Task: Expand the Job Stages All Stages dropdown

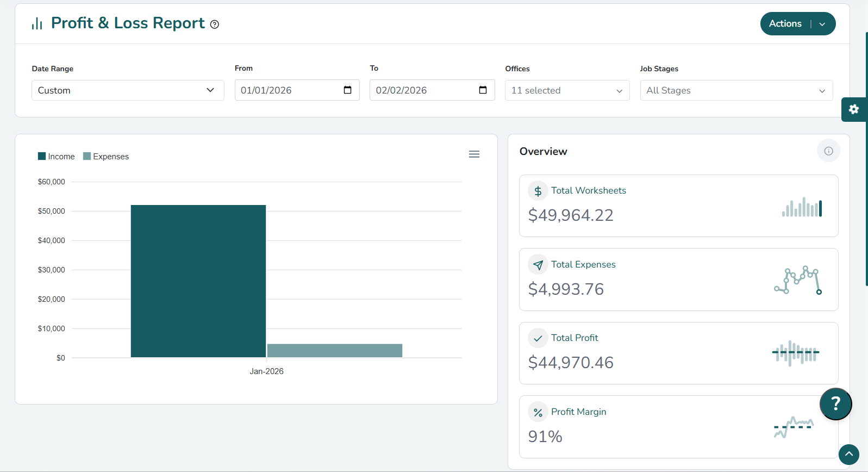Action: 736,90
